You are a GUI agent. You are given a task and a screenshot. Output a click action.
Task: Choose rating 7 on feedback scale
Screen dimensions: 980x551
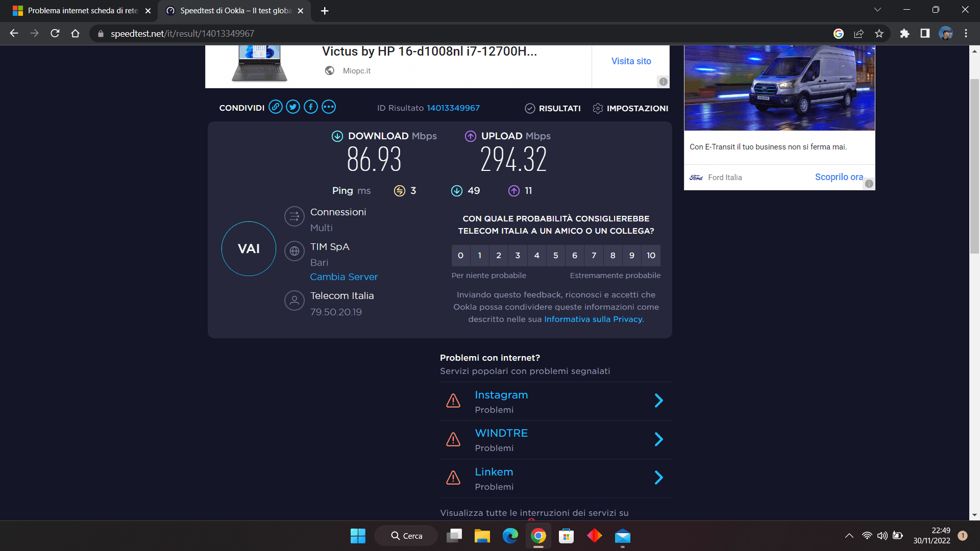594,256
